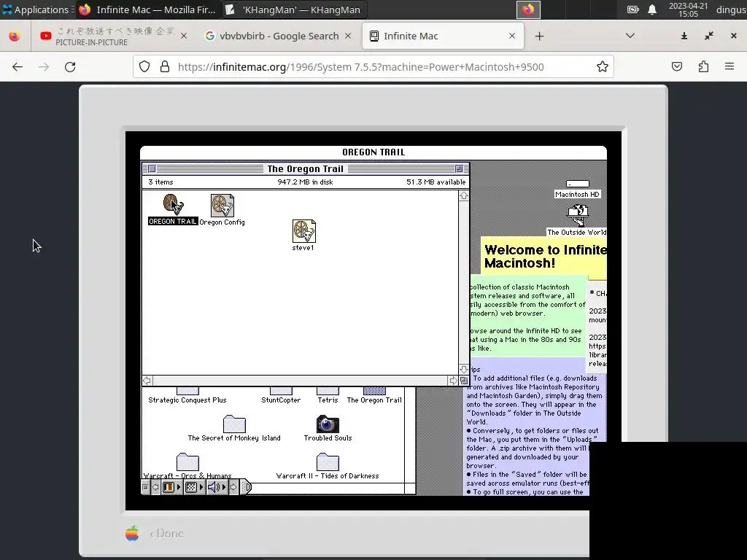Click the Oregon Trail window scroll right arrow
The width and height of the screenshot is (747, 560).
(453, 381)
